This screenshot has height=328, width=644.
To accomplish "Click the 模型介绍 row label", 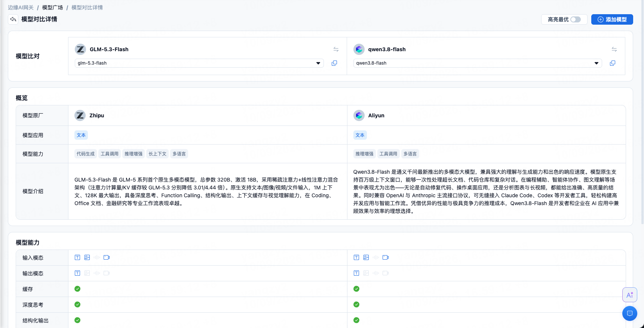I will (33, 191).
